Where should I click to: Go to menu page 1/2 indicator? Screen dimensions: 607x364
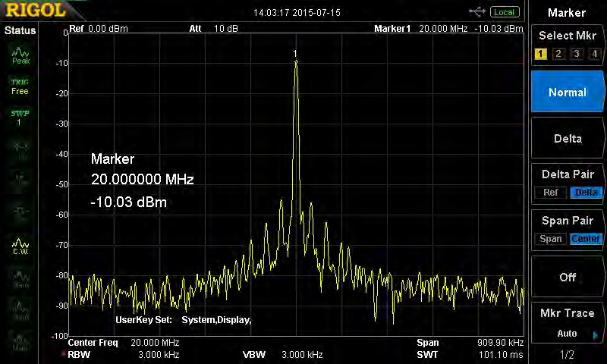pos(567,354)
